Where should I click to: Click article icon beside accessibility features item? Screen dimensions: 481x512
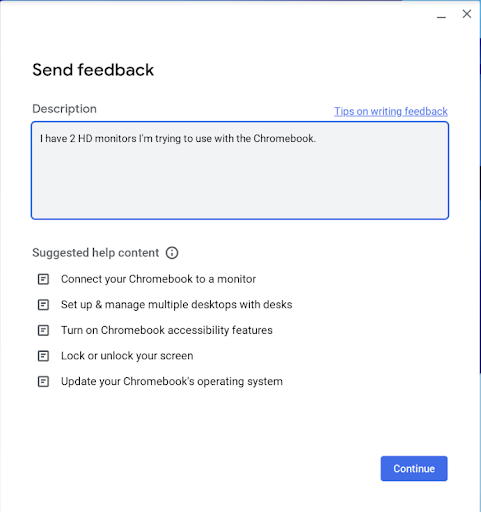43,330
